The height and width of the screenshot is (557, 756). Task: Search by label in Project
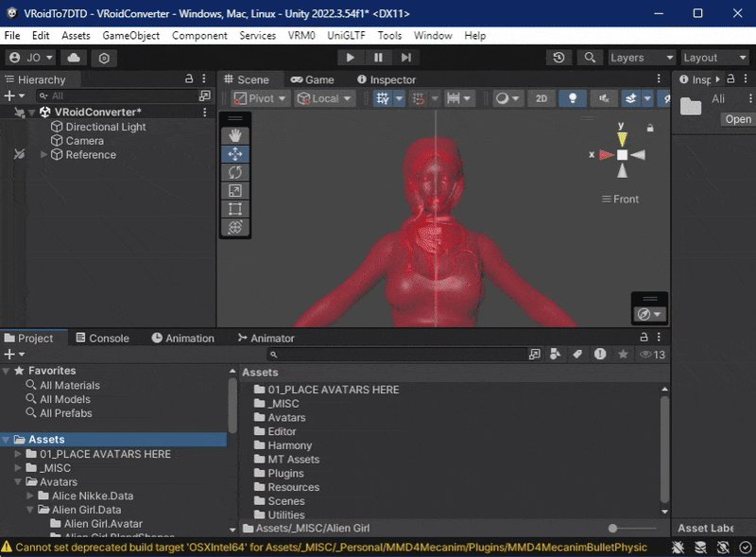(x=577, y=355)
